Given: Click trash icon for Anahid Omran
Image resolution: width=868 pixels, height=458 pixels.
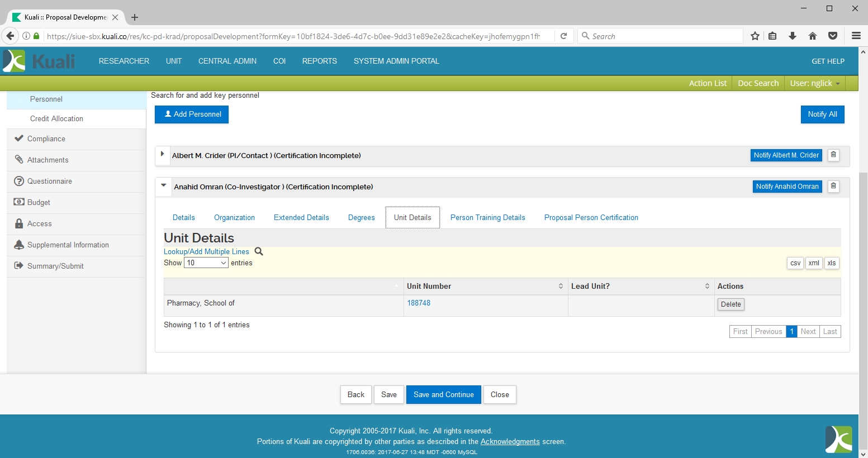Looking at the screenshot, I should [833, 187].
